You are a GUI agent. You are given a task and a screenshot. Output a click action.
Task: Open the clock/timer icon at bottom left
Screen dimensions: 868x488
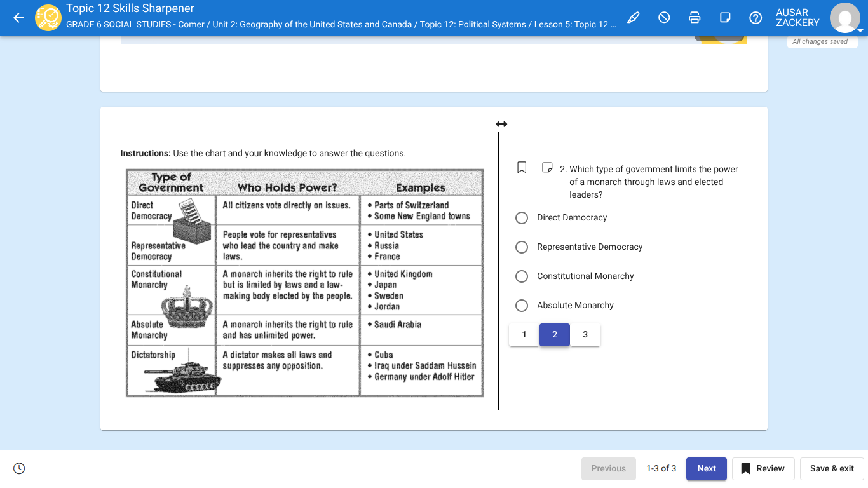[x=18, y=468]
